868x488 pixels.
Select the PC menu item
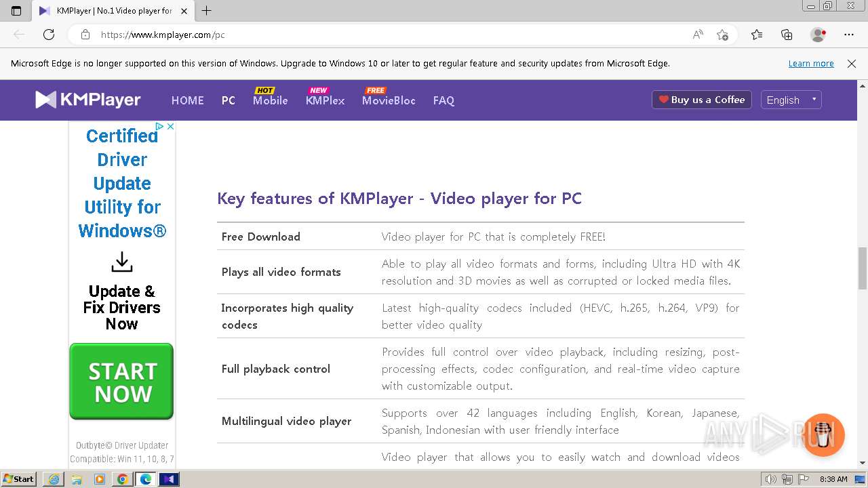(229, 100)
